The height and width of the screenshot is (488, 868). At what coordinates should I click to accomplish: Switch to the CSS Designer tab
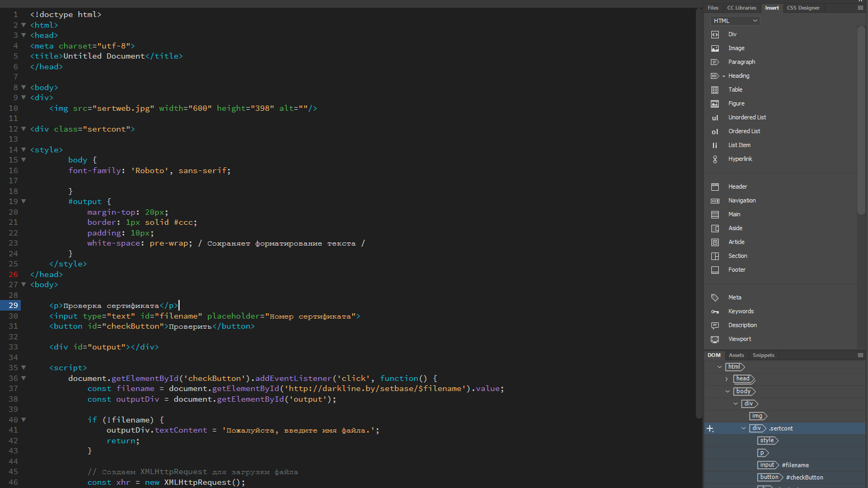pos(802,8)
